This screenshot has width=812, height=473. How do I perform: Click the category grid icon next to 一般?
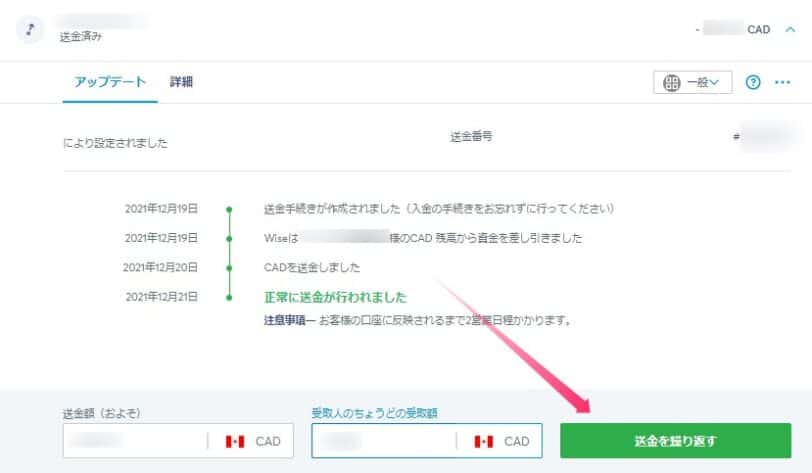672,82
